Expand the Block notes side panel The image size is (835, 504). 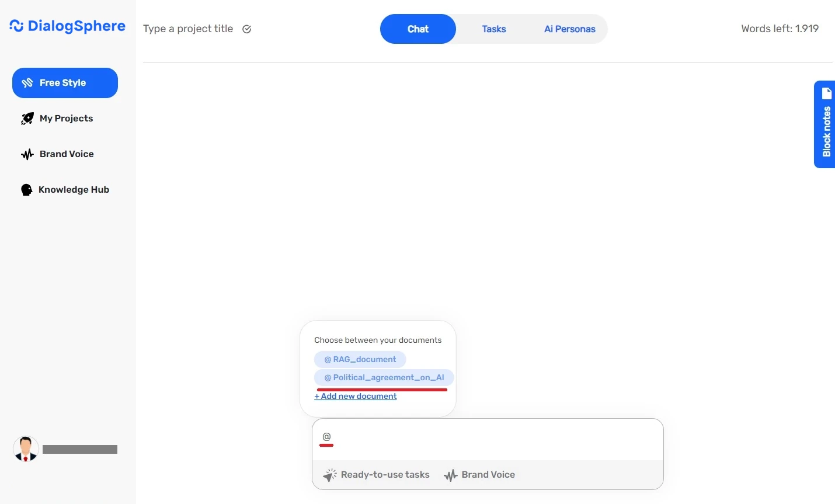826,131
